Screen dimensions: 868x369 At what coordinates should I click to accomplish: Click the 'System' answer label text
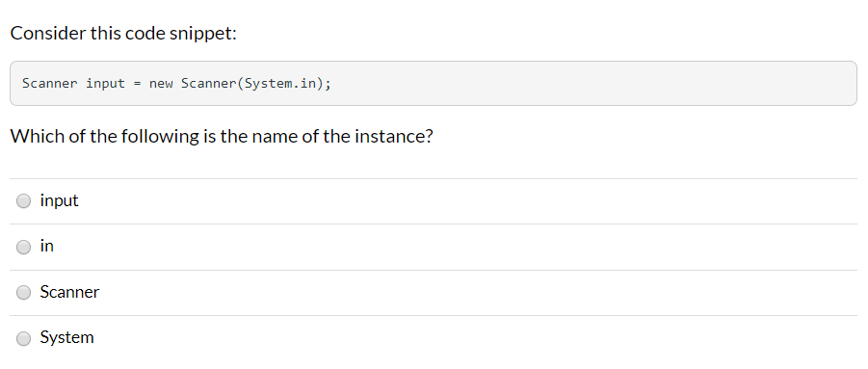click(x=67, y=337)
